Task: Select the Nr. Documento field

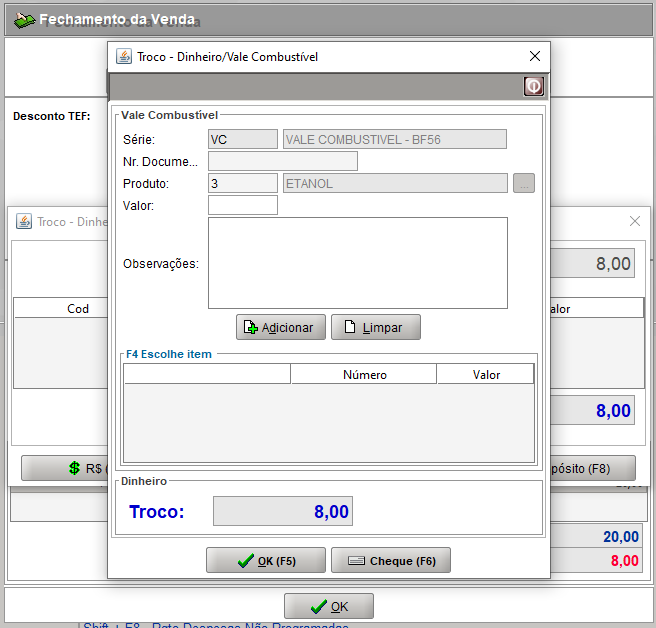Action: pyautogui.click(x=282, y=161)
